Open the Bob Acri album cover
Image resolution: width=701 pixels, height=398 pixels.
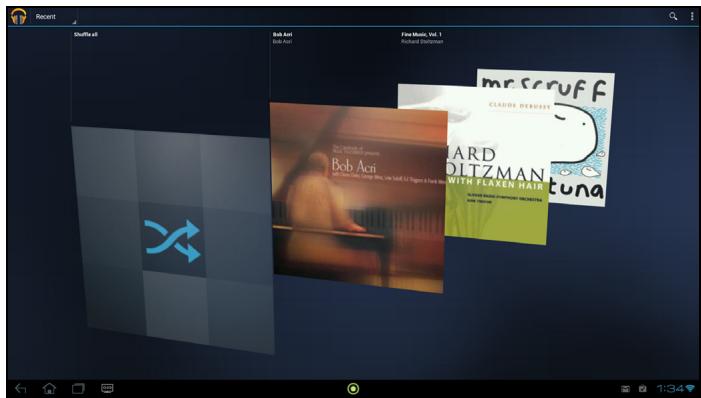[358, 198]
